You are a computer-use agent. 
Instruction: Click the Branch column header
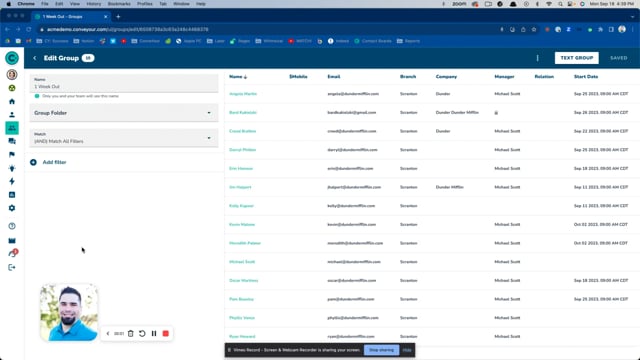point(408,77)
